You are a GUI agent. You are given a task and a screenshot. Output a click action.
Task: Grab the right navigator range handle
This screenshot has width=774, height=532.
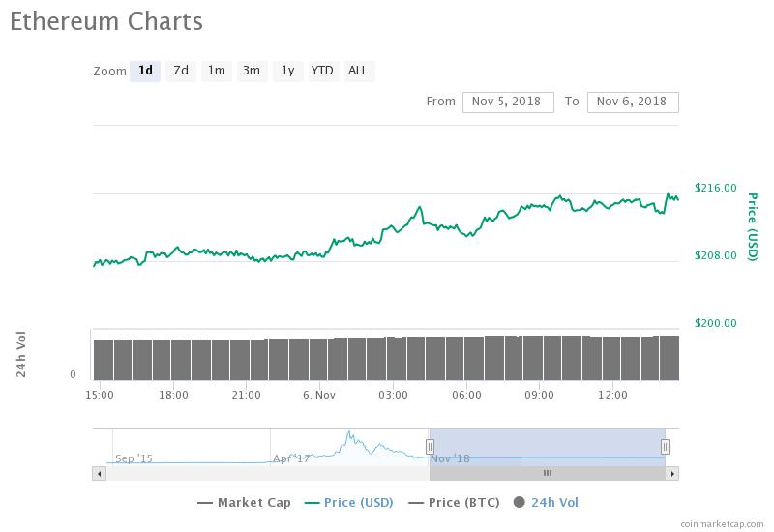pyautogui.click(x=665, y=446)
